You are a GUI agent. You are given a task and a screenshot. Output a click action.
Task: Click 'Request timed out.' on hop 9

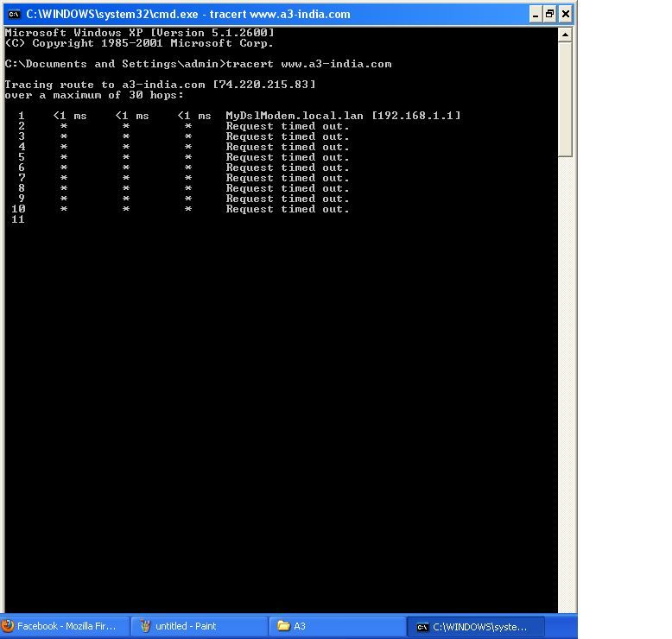[x=288, y=199]
